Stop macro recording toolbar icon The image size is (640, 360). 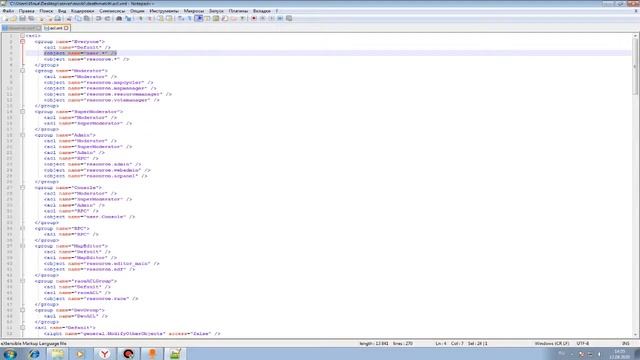(x=262, y=18)
